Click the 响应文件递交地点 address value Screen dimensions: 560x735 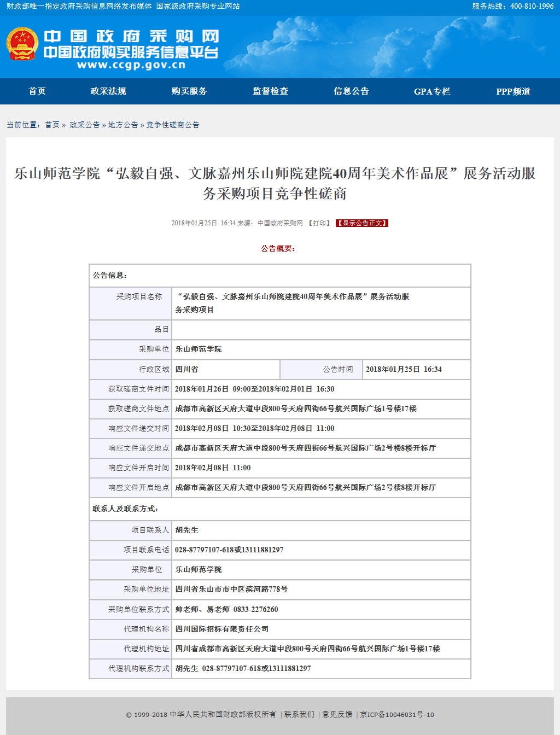coord(305,448)
